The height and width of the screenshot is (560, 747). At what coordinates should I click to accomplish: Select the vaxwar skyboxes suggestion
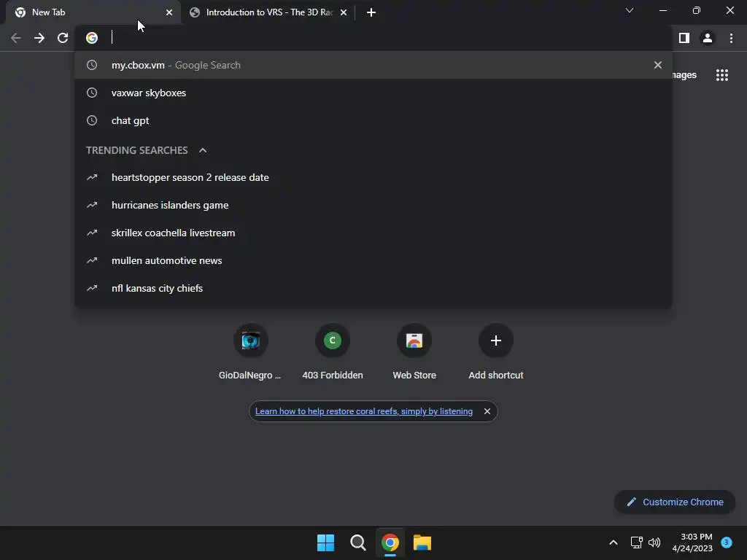tap(373, 93)
